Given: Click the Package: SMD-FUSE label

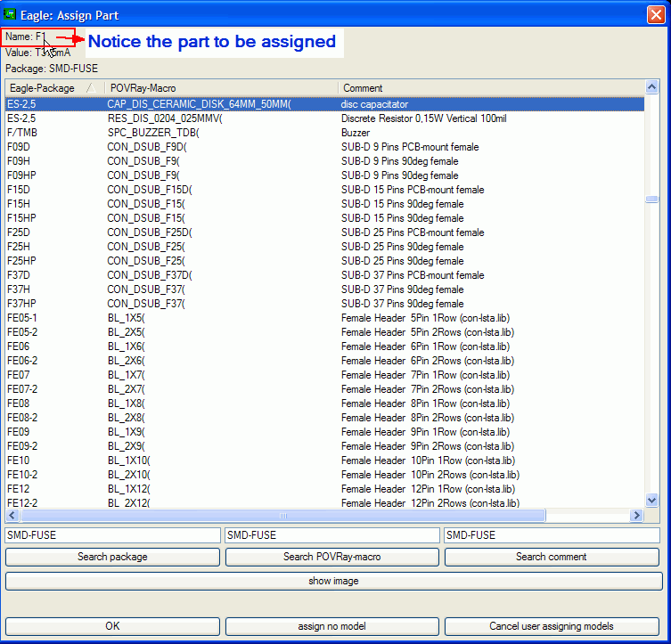Looking at the screenshot, I should tap(52, 69).
